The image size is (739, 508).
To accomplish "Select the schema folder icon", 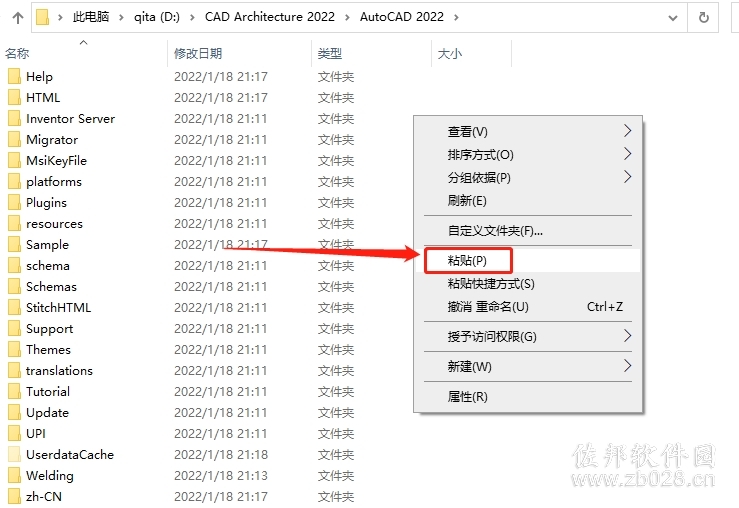I will [15, 265].
